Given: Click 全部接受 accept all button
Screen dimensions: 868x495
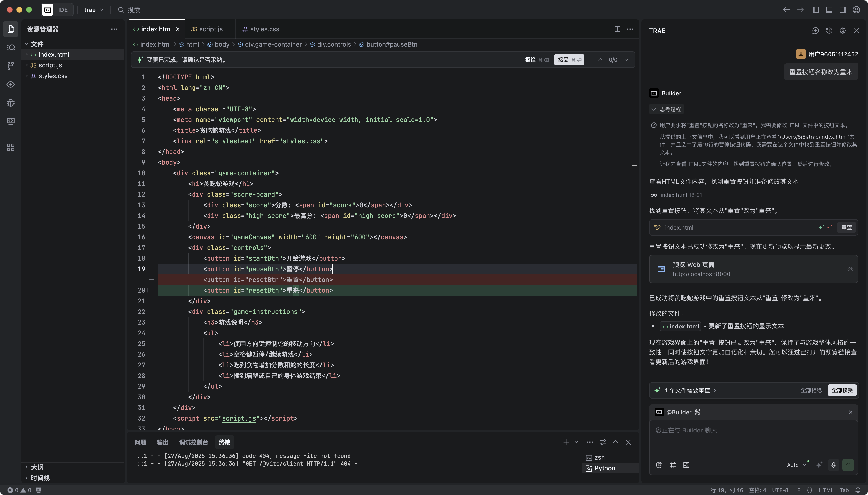Looking at the screenshot, I should 842,390.
